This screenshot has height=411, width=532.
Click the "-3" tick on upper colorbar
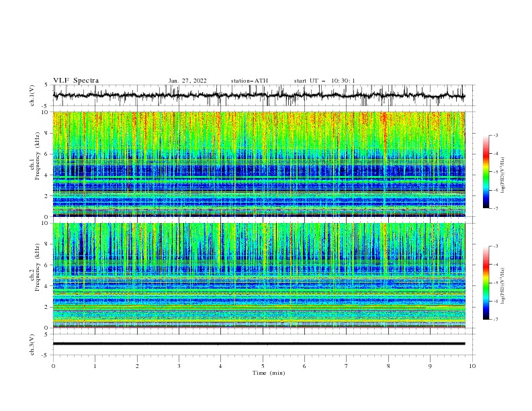point(495,135)
